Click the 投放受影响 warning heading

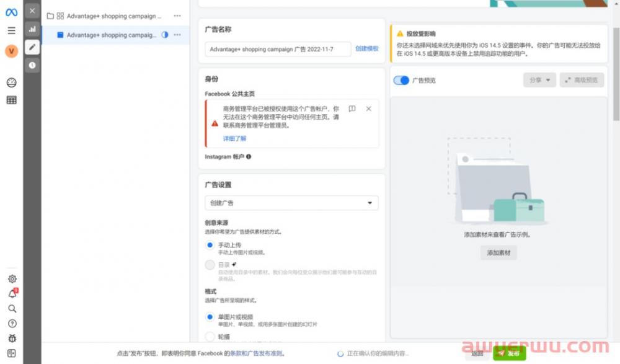(x=421, y=33)
